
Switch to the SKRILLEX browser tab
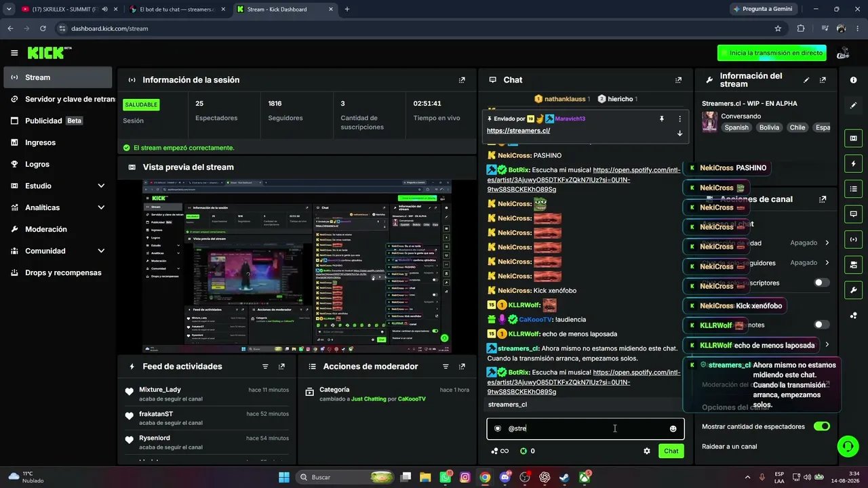68,9
